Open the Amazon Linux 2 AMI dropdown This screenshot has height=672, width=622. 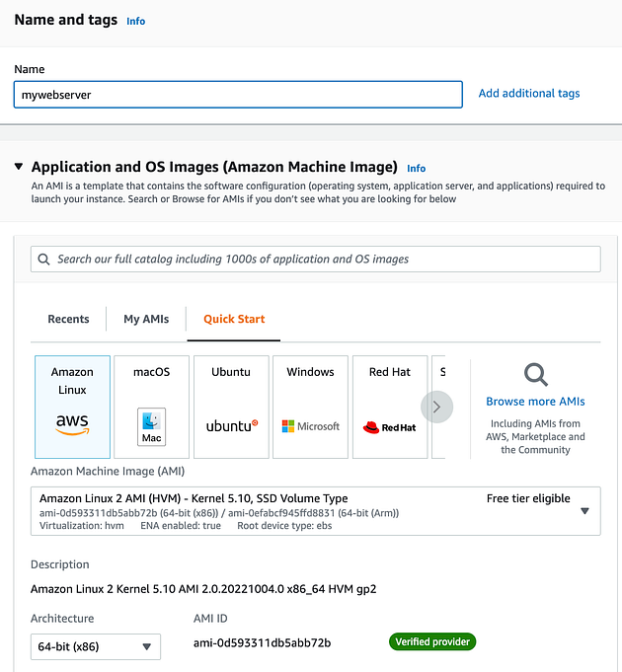pos(316,511)
